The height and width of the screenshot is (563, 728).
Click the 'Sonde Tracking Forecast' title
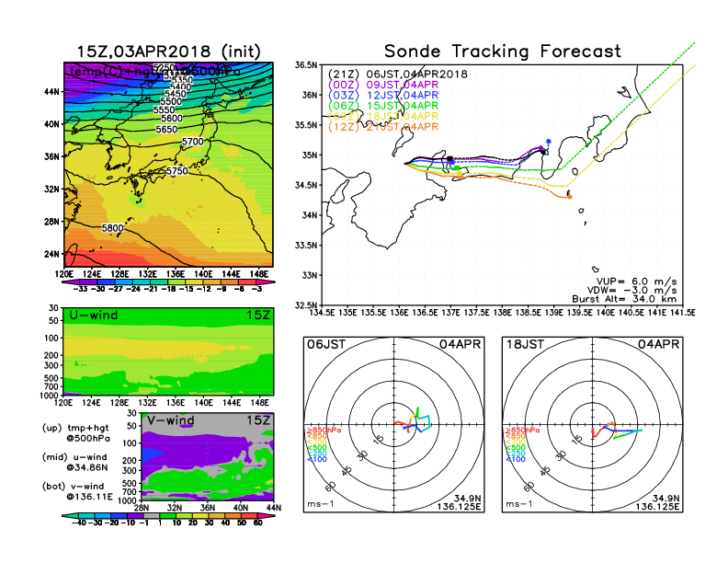click(x=502, y=52)
